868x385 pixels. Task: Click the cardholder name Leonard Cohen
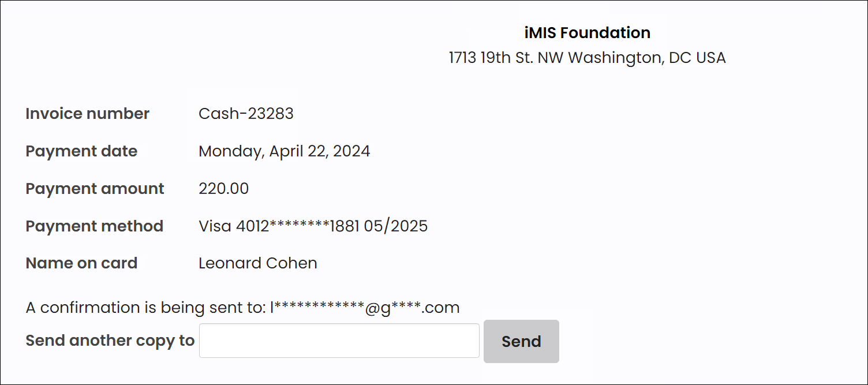[257, 263]
